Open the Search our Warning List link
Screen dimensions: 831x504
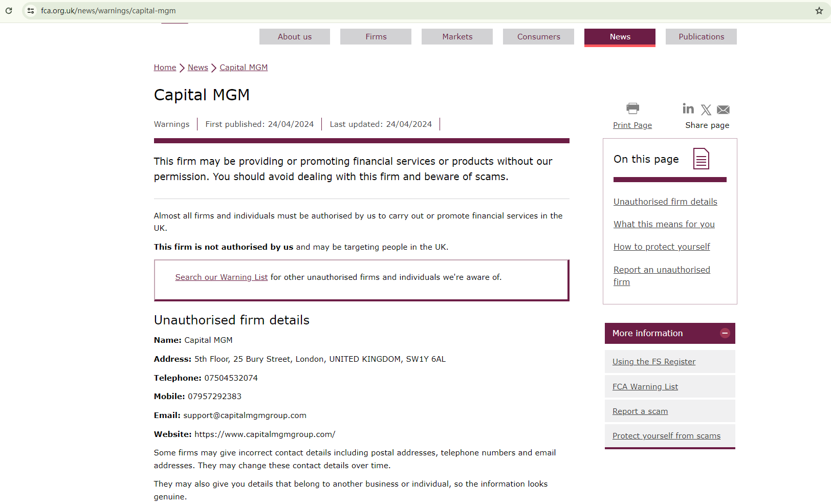(x=221, y=277)
